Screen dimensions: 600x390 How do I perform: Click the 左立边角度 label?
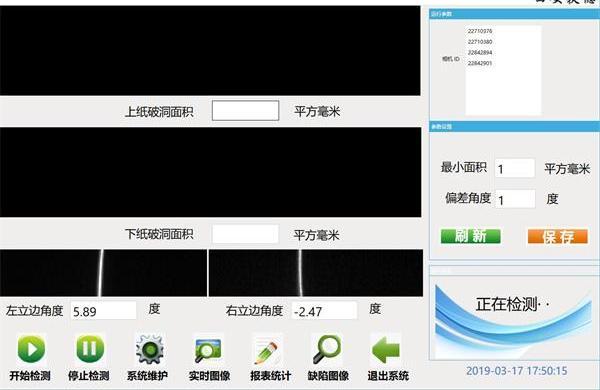point(34,310)
